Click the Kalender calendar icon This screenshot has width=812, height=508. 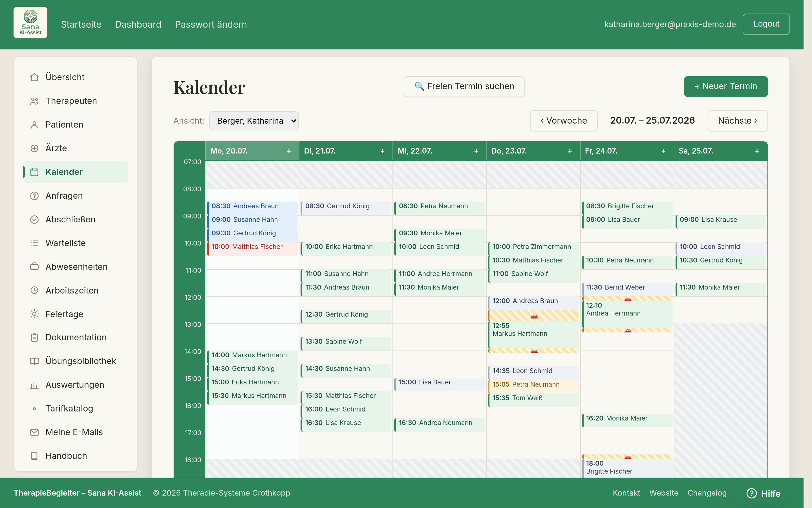34,172
